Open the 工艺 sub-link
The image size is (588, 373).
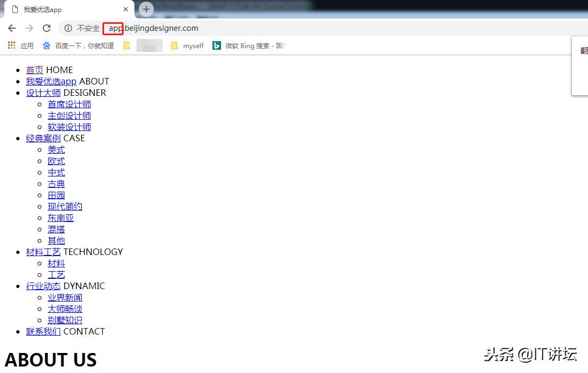coord(56,275)
